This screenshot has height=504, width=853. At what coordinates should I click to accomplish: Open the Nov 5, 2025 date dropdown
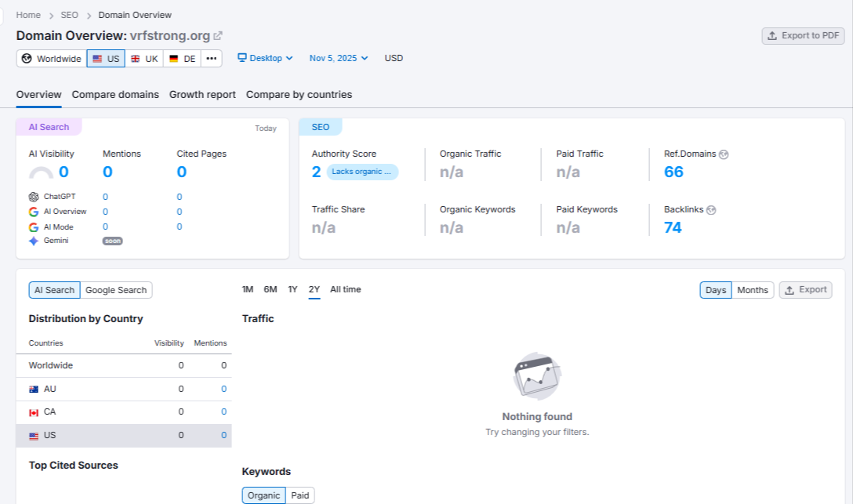pyautogui.click(x=338, y=58)
